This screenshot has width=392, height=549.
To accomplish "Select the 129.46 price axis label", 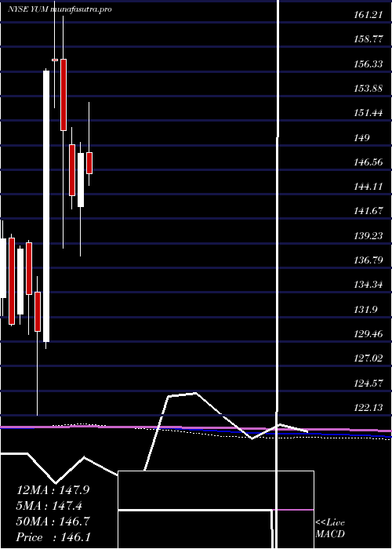I will click(368, 333).
